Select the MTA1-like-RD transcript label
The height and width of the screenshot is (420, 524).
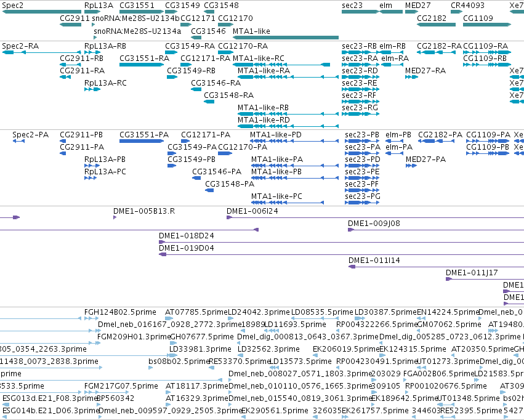tap(264, 120)
